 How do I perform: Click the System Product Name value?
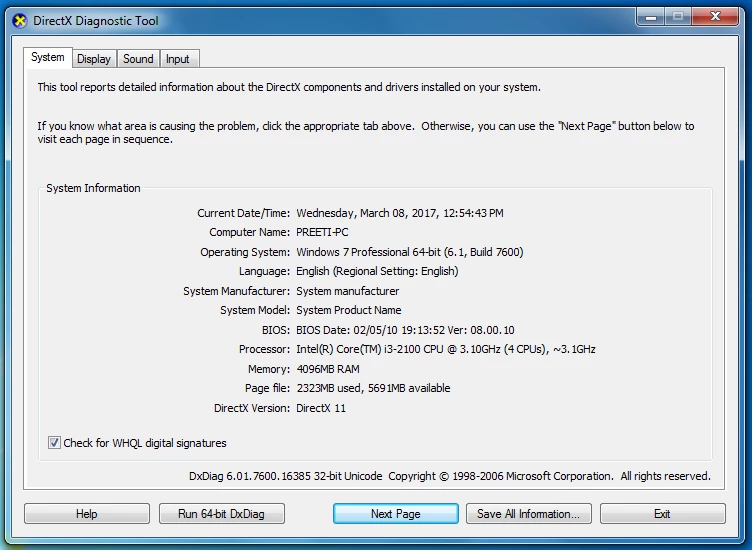tap(349, 311)
